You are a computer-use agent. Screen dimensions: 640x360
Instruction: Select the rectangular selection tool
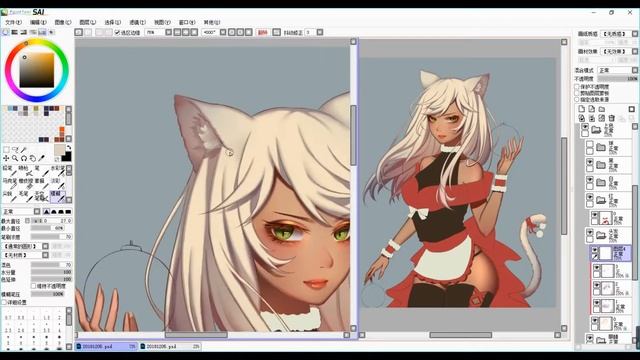point(6,150)
